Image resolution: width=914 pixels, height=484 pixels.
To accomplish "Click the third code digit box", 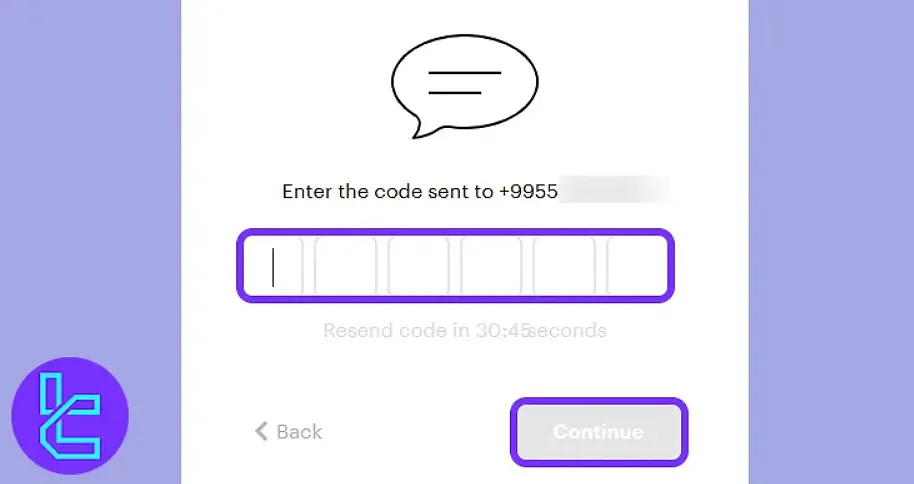I will click(x=418, y=266).
